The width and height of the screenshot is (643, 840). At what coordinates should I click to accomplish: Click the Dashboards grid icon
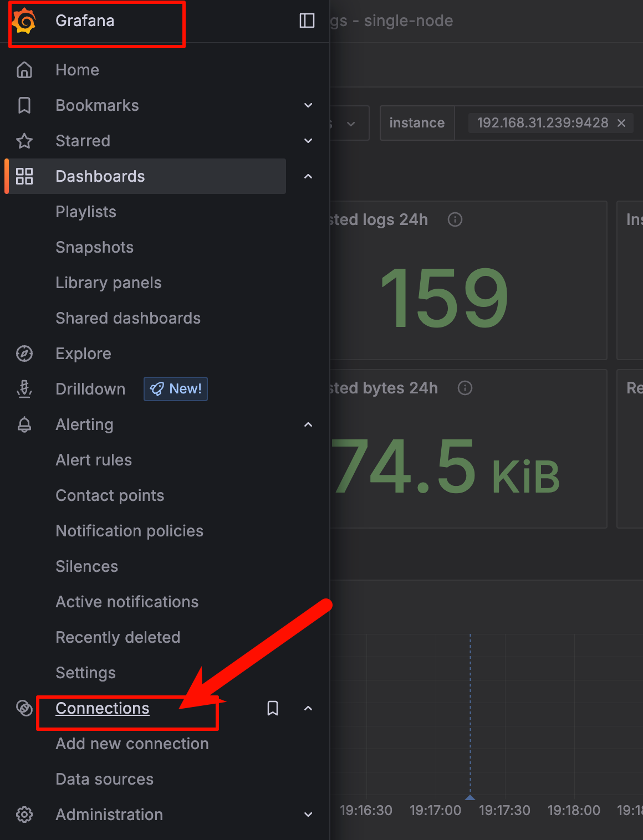(x=24, y=176)
